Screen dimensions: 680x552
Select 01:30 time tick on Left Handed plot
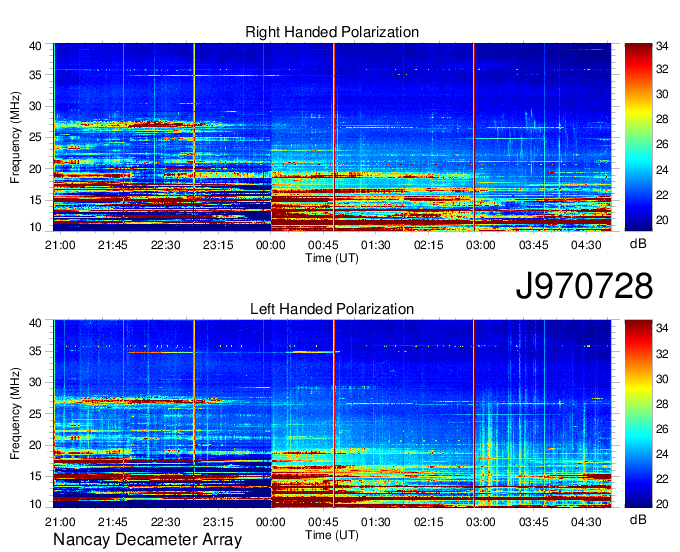click(376, 522)
